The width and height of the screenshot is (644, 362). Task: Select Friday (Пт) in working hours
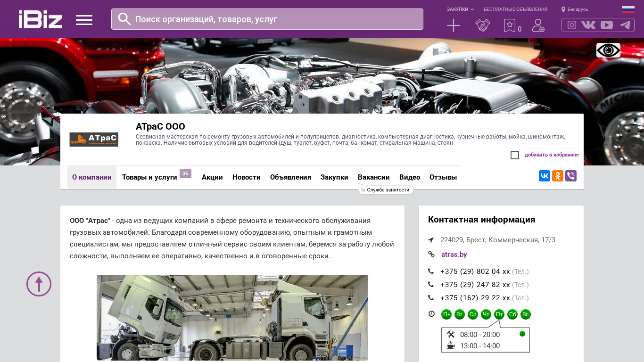pos(499,314)
